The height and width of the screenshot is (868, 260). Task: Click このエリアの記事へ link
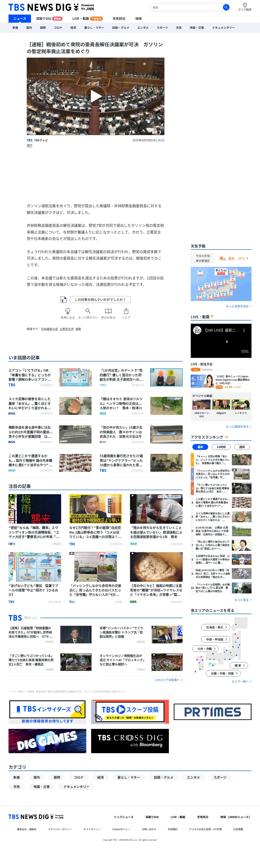tap(168, 680)
